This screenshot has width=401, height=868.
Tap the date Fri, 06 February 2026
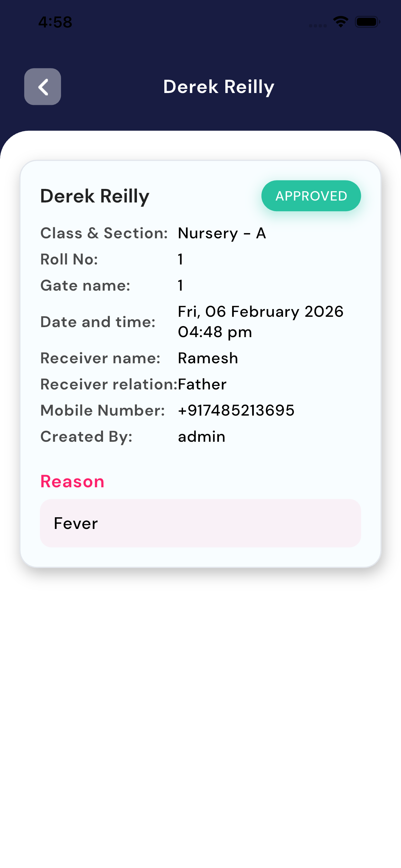click(261, 312)
